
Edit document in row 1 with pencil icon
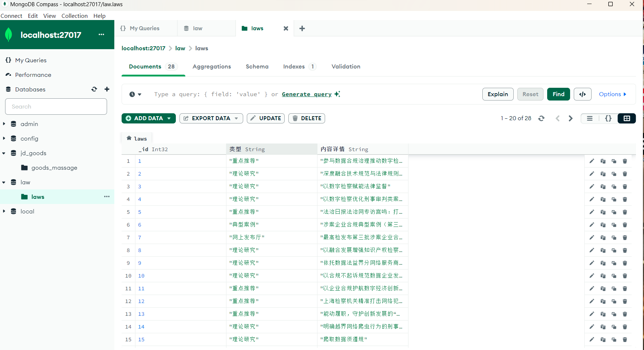tap(592, 161)
